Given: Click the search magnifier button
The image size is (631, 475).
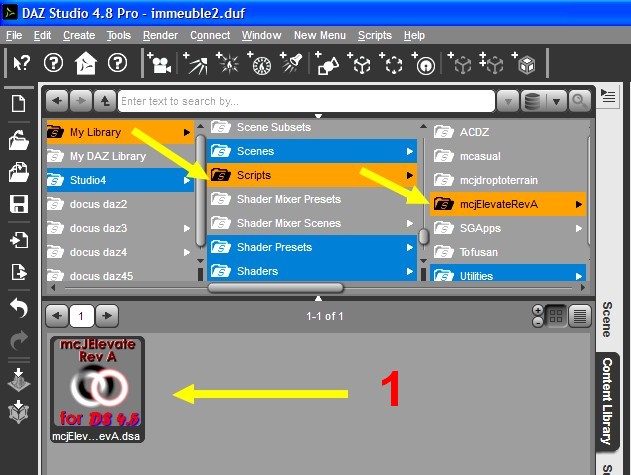Looking at the screenshot, I should click(x=579, y=101).
